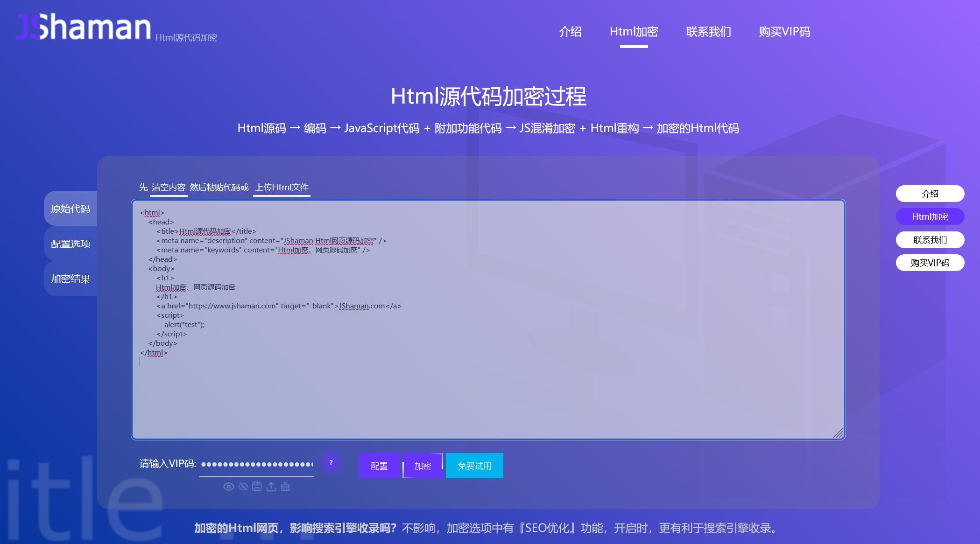
Task: Click the JShaman logo
Action: [x=84, y=27]
